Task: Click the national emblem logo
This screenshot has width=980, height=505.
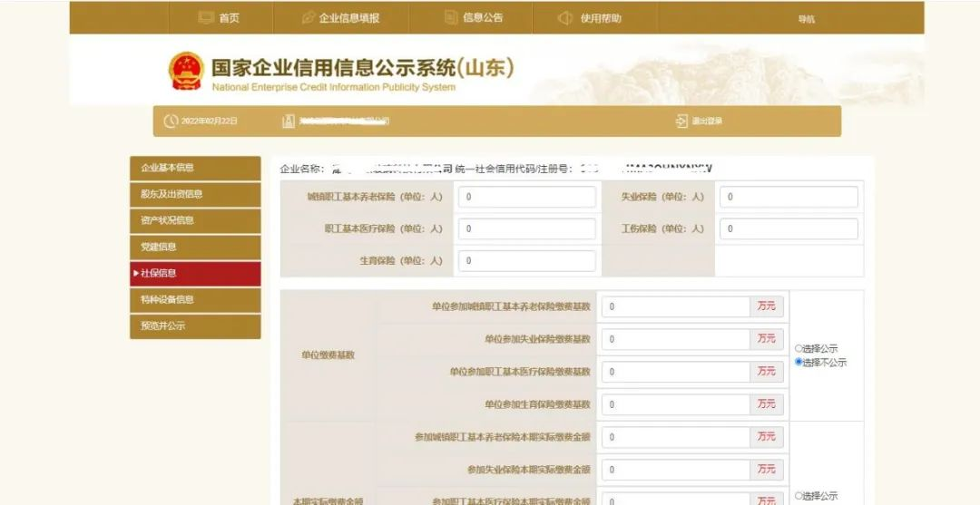Action: point(186,71)
